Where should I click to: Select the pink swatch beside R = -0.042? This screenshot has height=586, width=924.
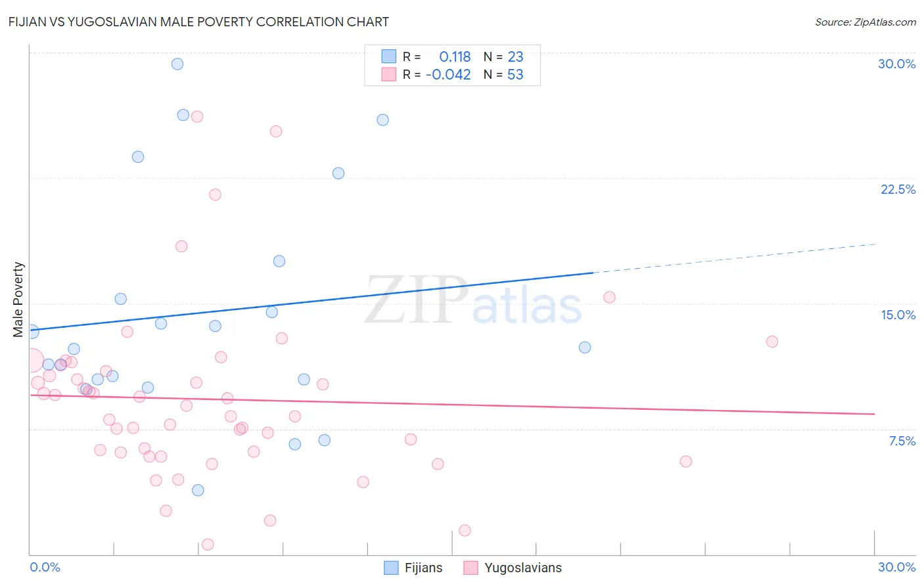click(389, 74)
